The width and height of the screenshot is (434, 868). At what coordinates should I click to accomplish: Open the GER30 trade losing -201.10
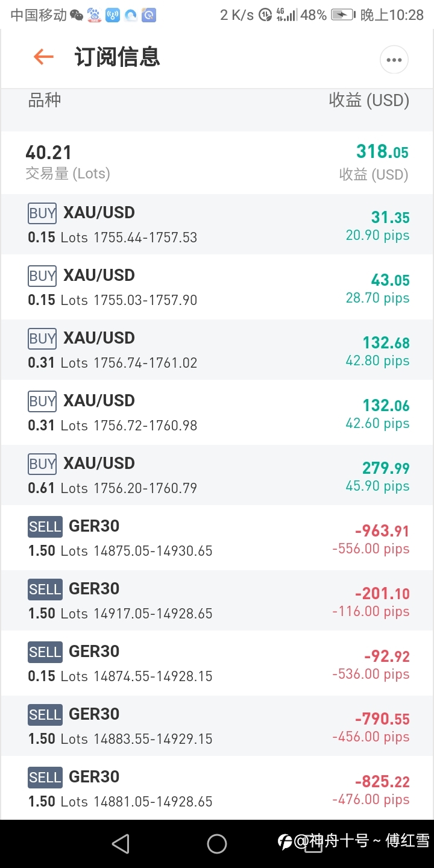click(x=217, y=600)
